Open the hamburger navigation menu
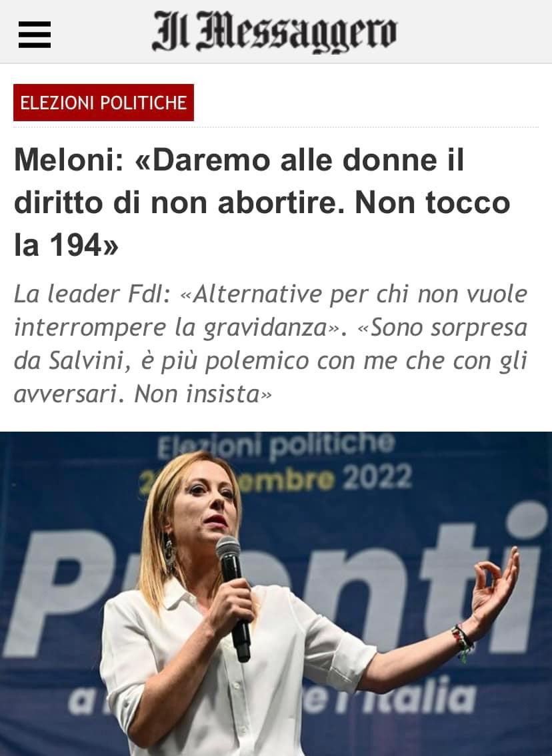The height and width of the screenshot is (756, 552). [35, 35]
